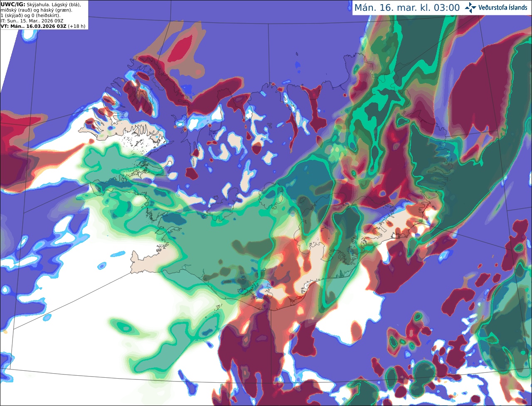Click the '(+18 h)' forecast offset text
This screenshot has height=406, width=532.
[77, 26]
